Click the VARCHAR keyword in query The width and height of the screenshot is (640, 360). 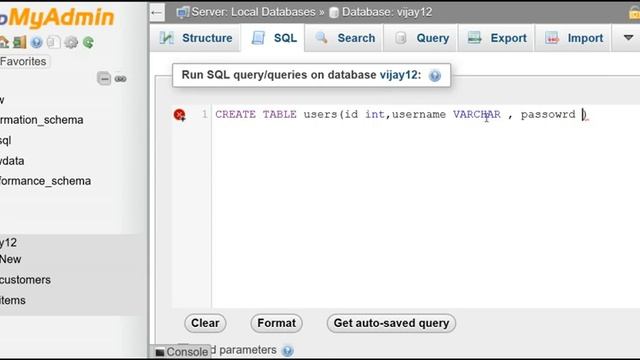(477, 115)
